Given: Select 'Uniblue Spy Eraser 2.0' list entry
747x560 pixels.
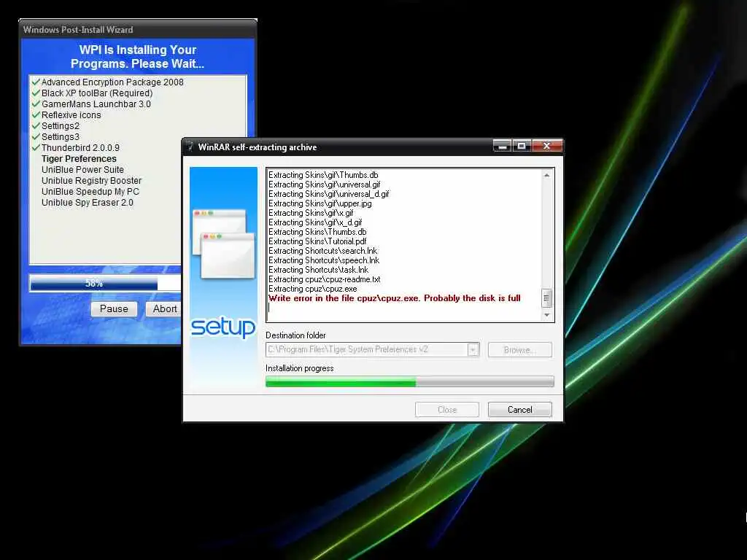Looking at the screenshot, I should click(88, 203).
